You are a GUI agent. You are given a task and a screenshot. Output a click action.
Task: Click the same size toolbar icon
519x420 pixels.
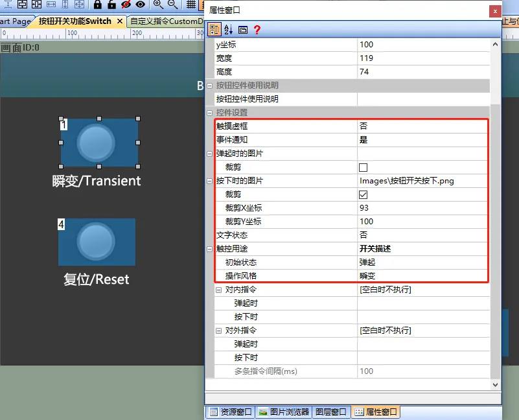pyautogui.click(x=80, y=4)
